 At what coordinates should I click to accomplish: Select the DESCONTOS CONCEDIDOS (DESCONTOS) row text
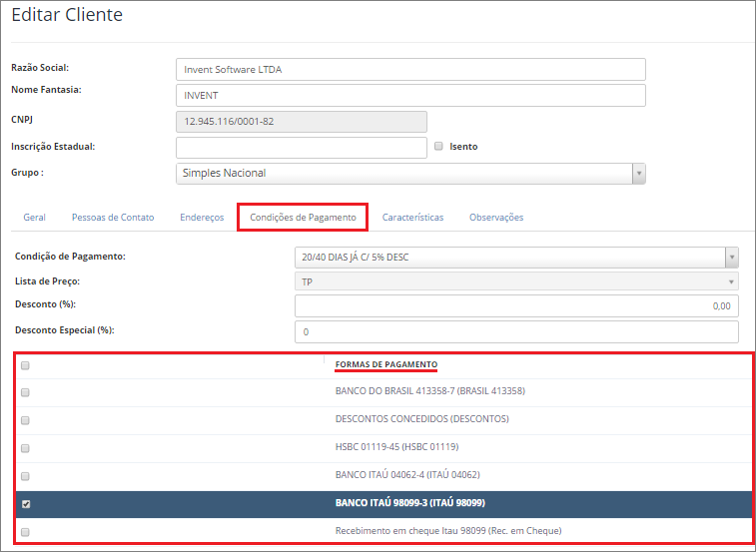(x=421, y=419)
